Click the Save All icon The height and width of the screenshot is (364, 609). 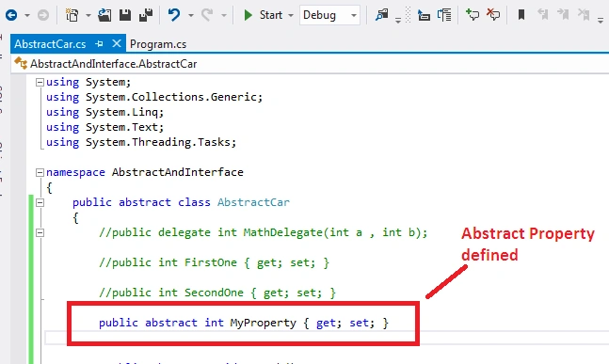(x=146, y=15)
